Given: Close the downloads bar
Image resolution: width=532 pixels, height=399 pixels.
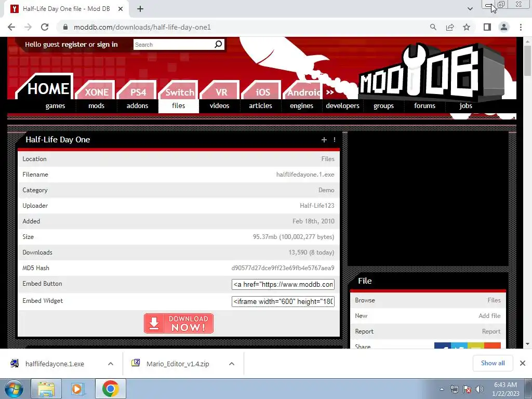Looking at the screenshot, I should tap(523, 363).
